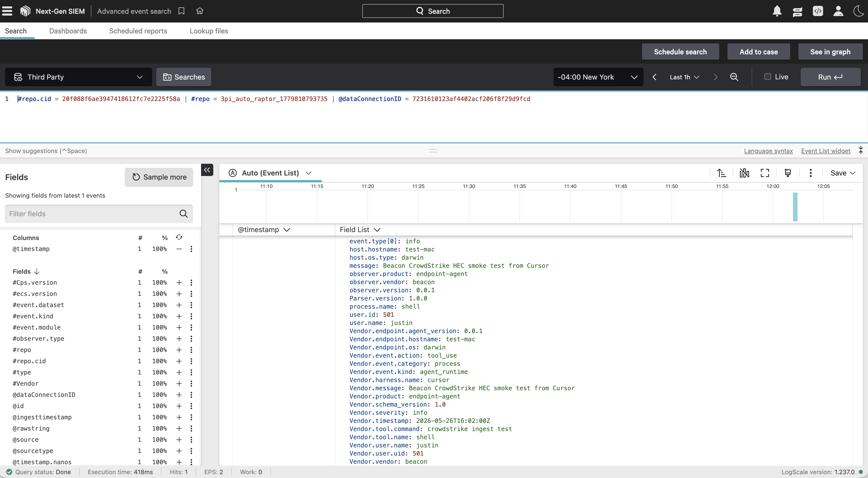This screenshot has height=478, width=868.
Task: Open options menu for @dataConnectionID field
Action: 191,395
